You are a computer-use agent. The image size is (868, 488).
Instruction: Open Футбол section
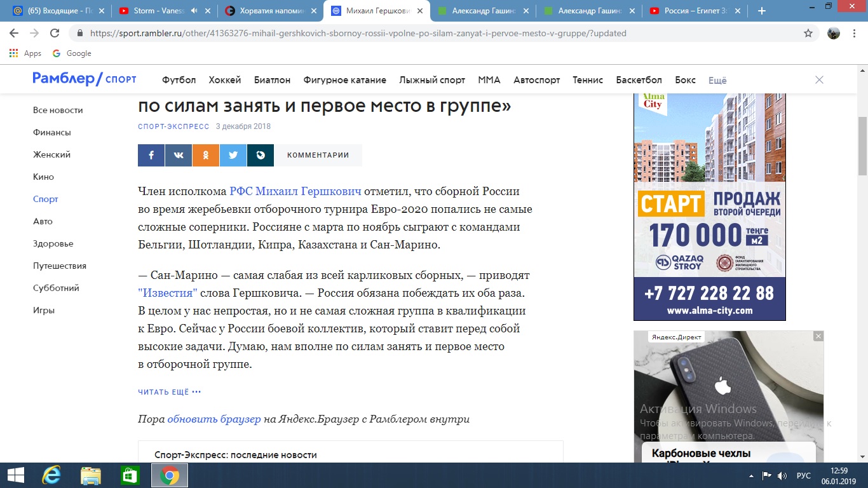point(179,80)
